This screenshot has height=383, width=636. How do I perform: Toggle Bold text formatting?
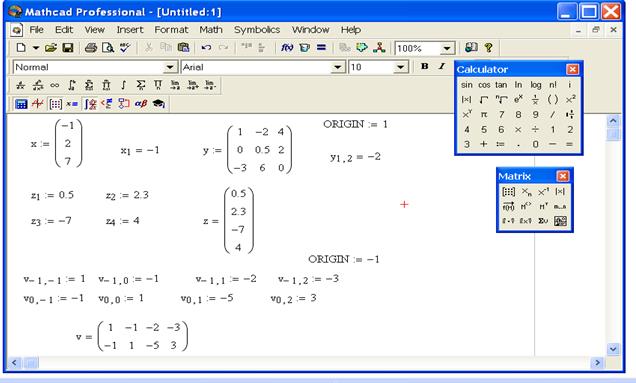[x=425, y=66]
